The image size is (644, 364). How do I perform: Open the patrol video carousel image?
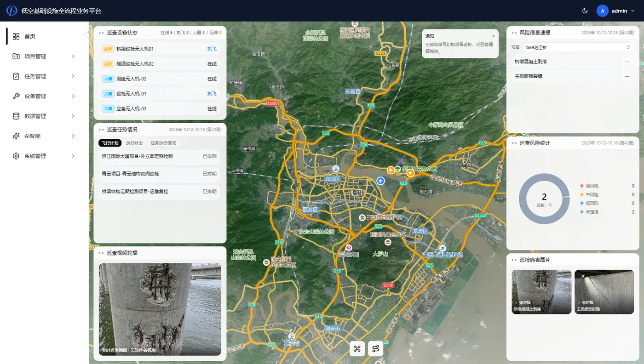tap(160, 309)
